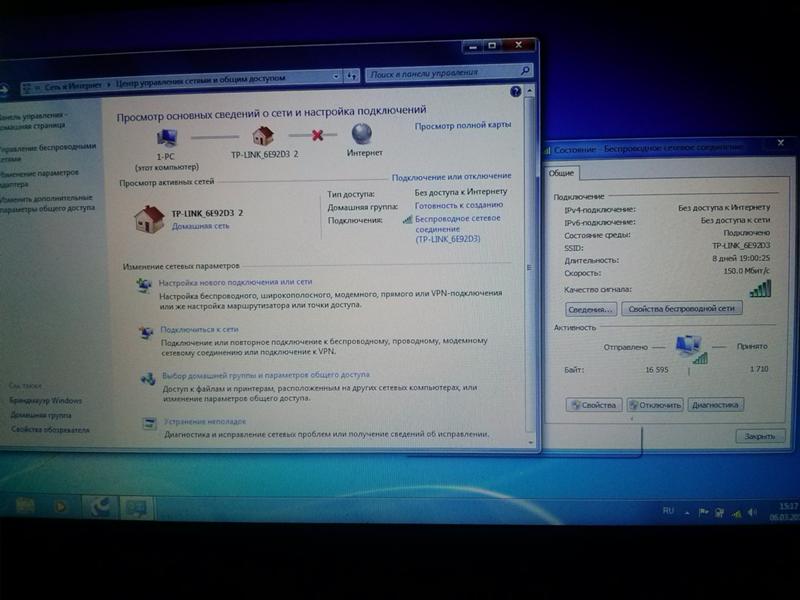Viewport: 800px width, 600px height.
Task: Click the signal quality bars in status dialog
Action: 760,289
